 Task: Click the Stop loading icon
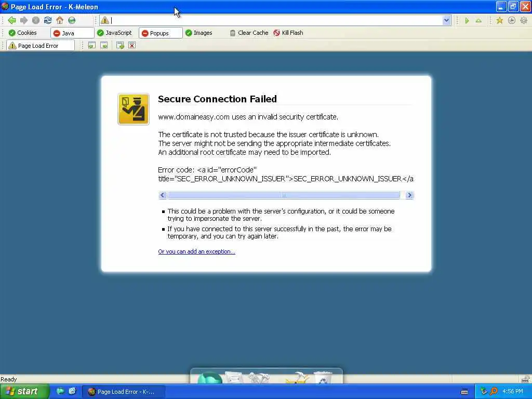(x=36, y=20)
